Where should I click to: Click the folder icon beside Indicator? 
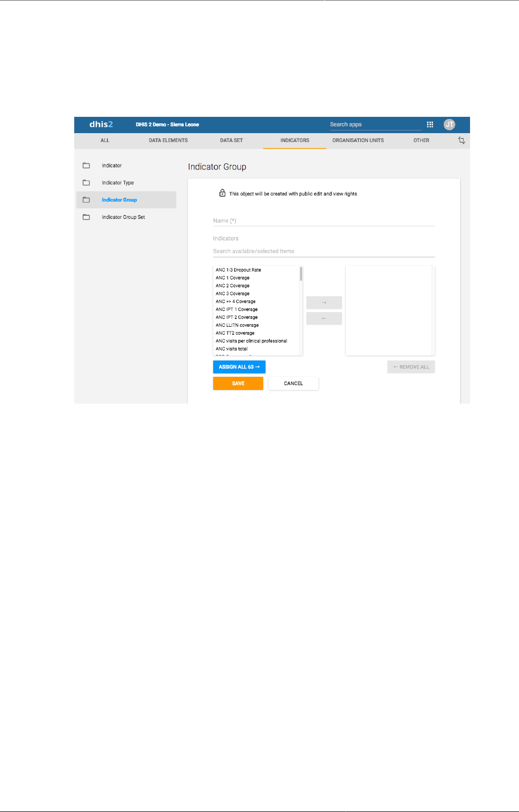point(86,166)
